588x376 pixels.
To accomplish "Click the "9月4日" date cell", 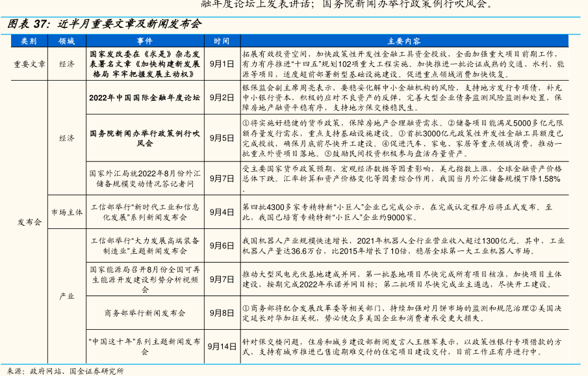I will [222, 212].
